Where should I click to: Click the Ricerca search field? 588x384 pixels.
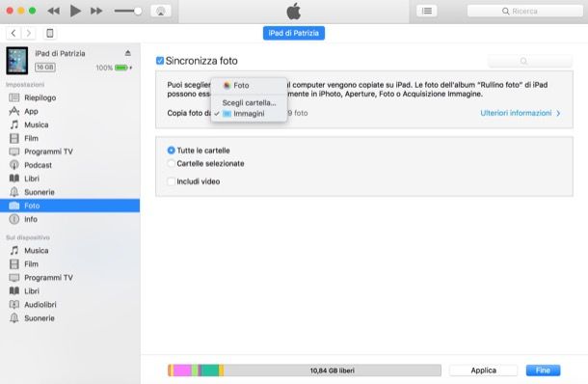(524, 11)
